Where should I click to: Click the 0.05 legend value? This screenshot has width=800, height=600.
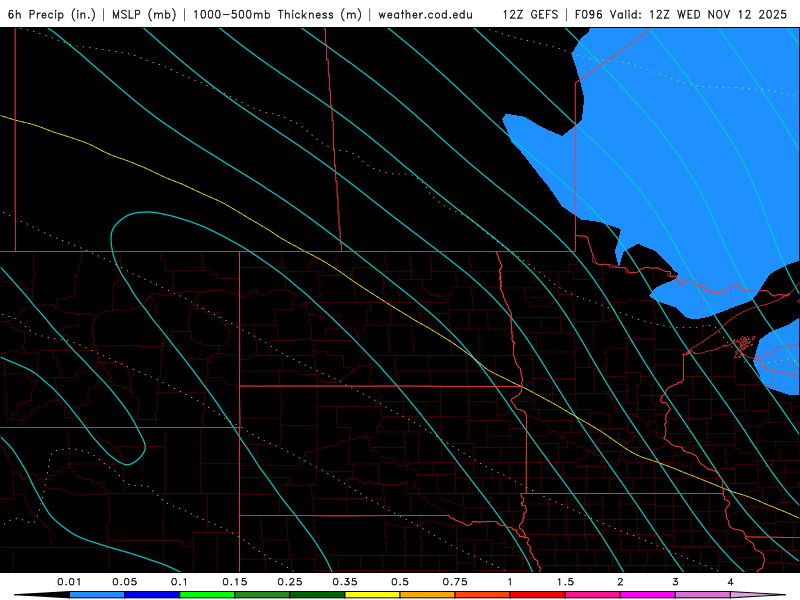pos(124,582)
